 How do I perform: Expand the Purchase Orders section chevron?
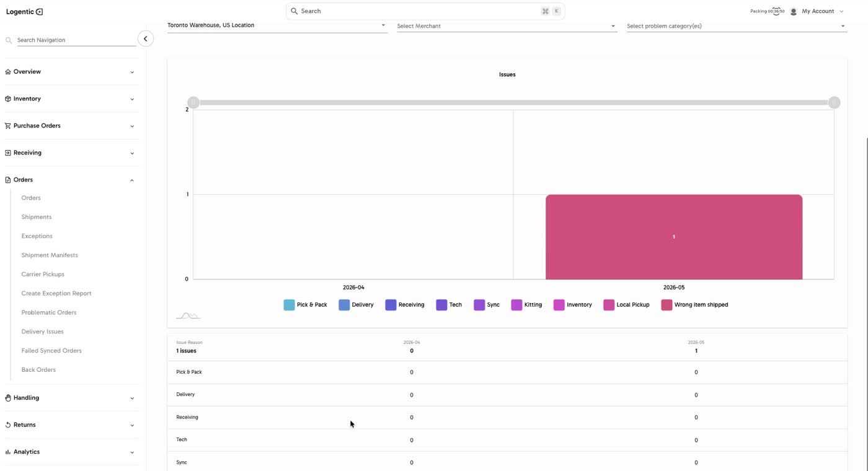coord(132,126)
